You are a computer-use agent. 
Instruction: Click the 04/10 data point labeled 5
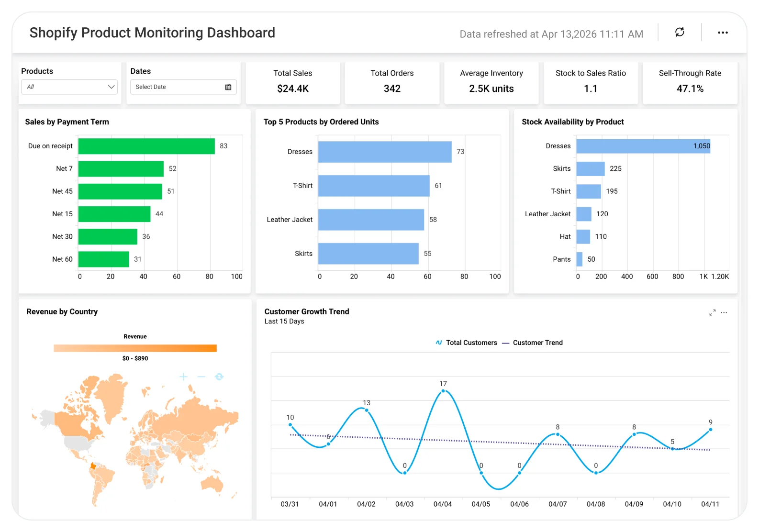coord(672,449)
